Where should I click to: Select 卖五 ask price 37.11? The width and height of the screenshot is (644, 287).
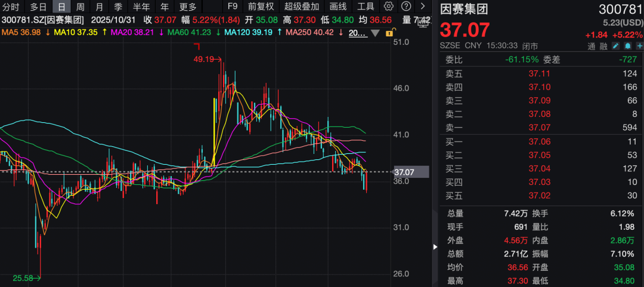point(539,73)
